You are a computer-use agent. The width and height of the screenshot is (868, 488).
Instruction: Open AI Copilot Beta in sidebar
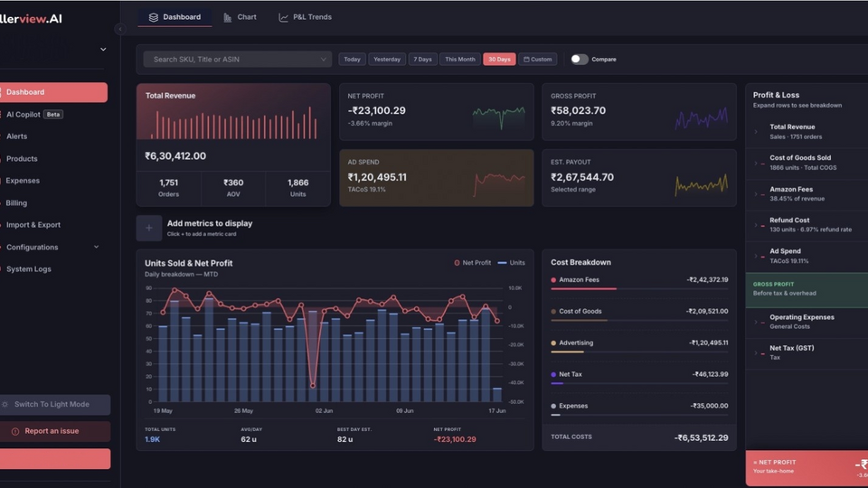34,115
